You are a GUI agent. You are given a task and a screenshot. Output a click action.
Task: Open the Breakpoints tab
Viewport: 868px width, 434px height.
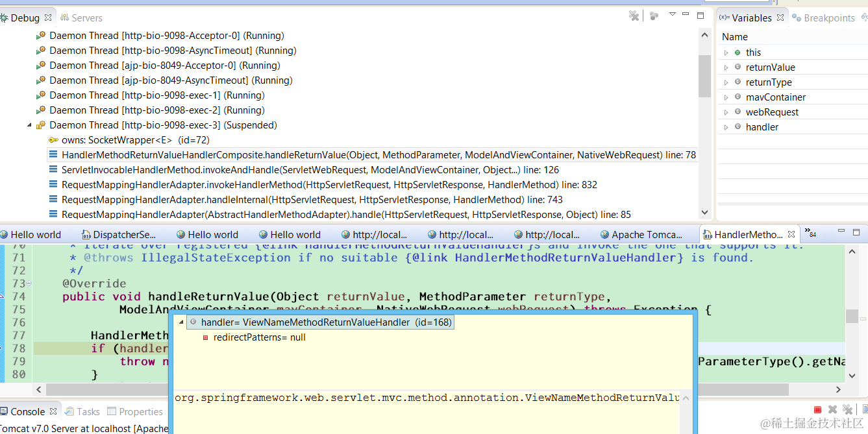point(823,18)
